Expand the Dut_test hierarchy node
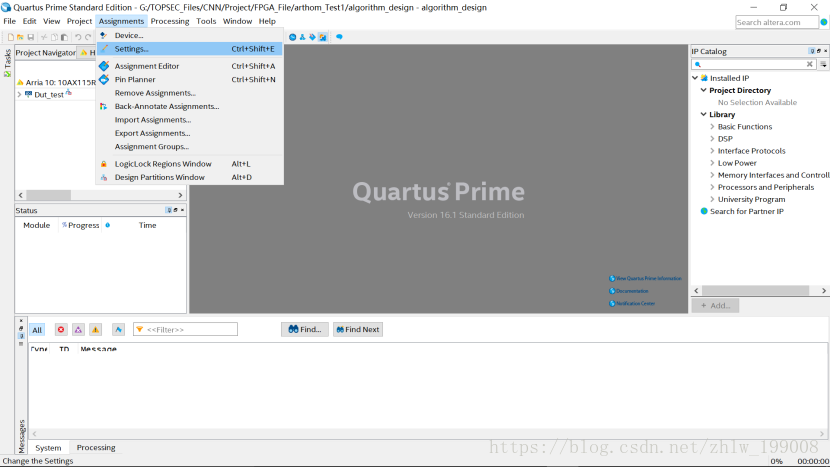Screen dimensions: 830x467 pyautogui.click(x=20, y=95)
